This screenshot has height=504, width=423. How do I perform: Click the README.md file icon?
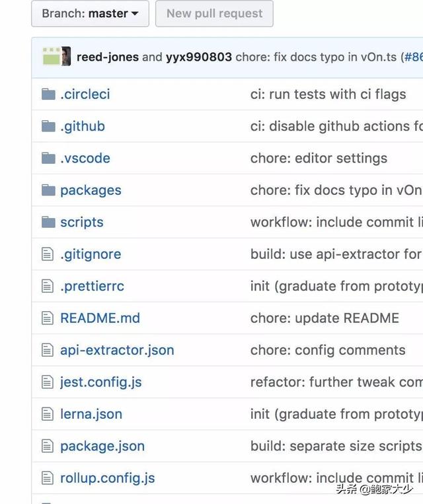pos(48,318)
